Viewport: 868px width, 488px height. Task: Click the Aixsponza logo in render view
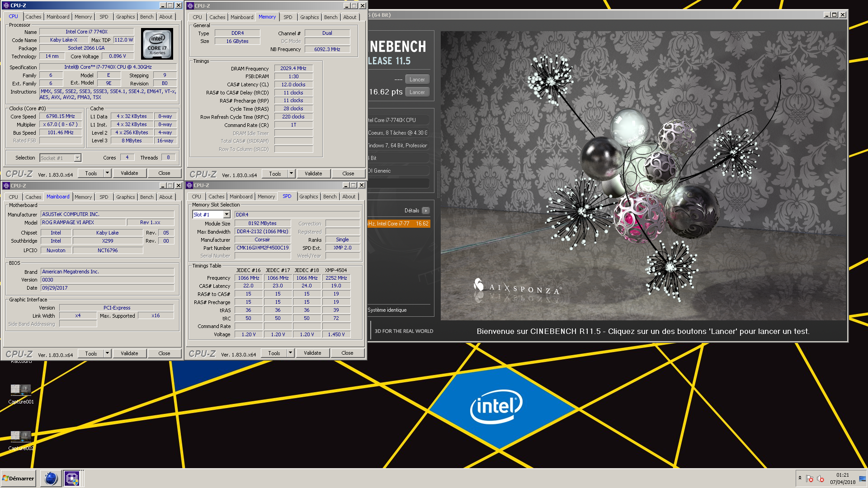click(x=518, y=287)
